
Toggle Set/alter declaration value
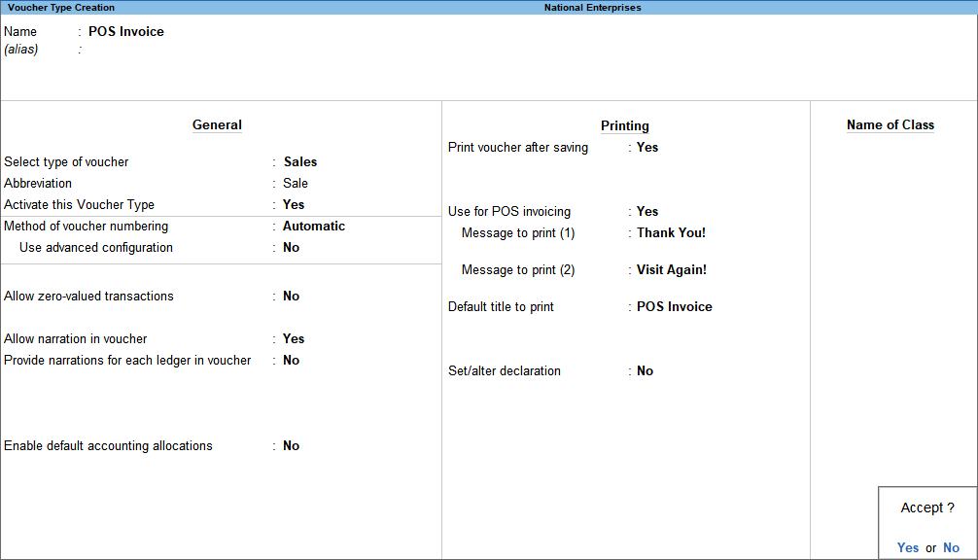(645, 371)
